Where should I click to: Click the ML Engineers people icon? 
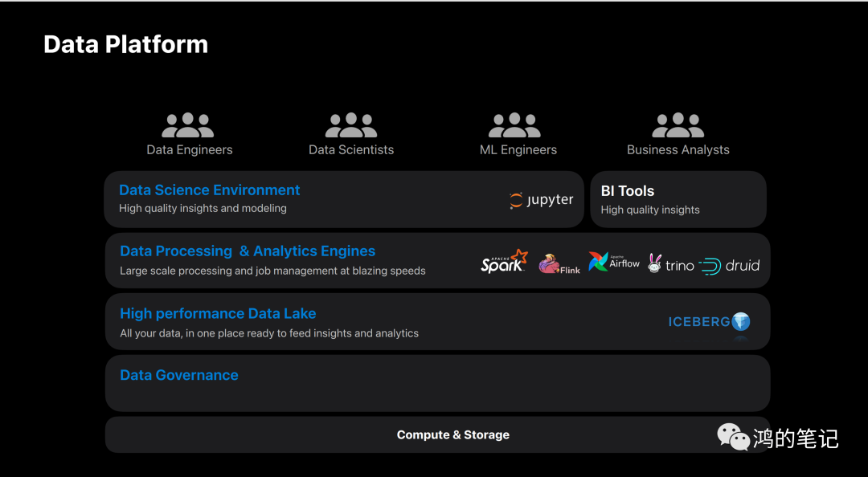tap(514, 125)
